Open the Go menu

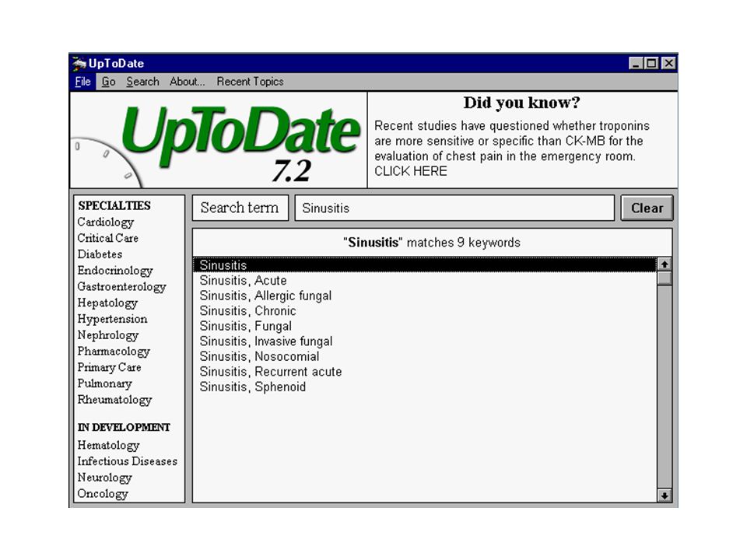click(109, 82)
